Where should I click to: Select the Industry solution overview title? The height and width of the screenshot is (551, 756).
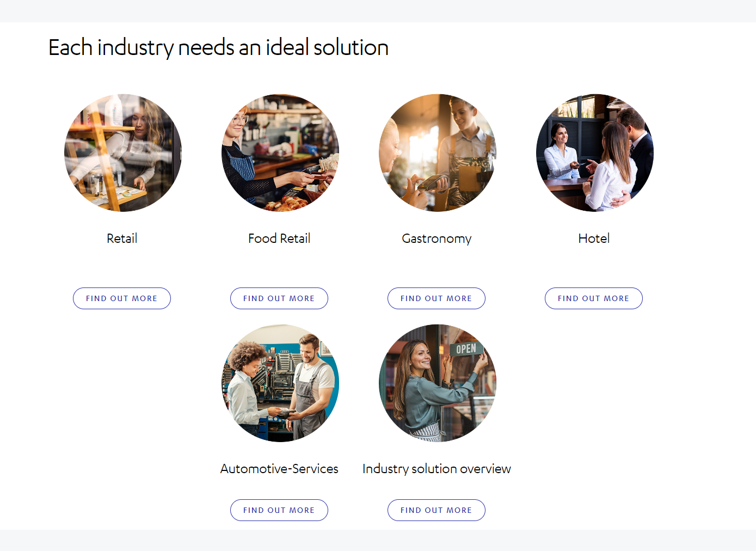point(437,469)
